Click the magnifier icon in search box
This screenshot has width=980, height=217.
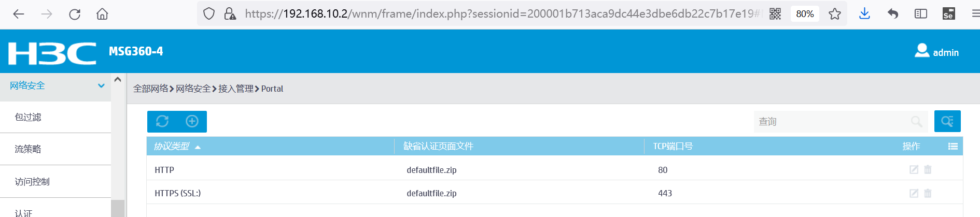click(x=916, y=122)
